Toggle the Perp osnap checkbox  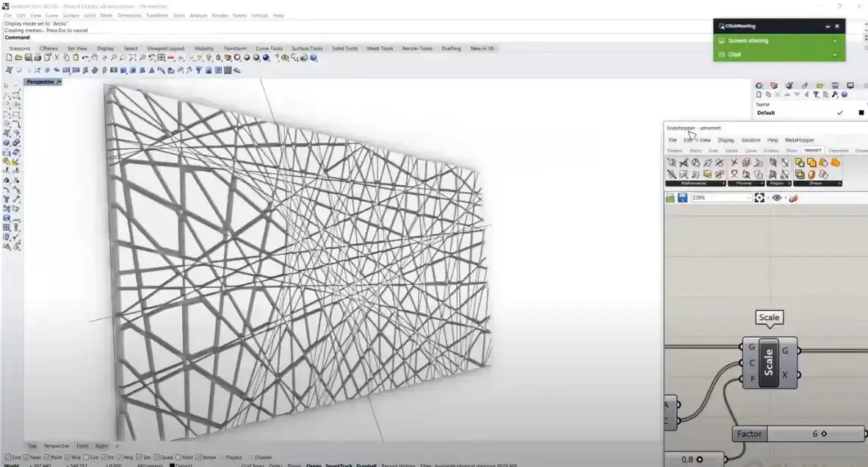119,457
